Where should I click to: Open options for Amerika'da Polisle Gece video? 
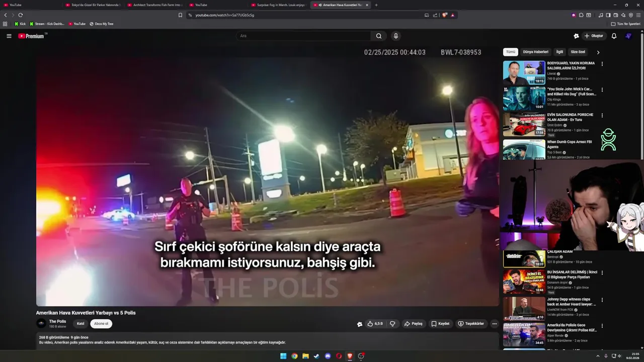(x=602, y=326)
